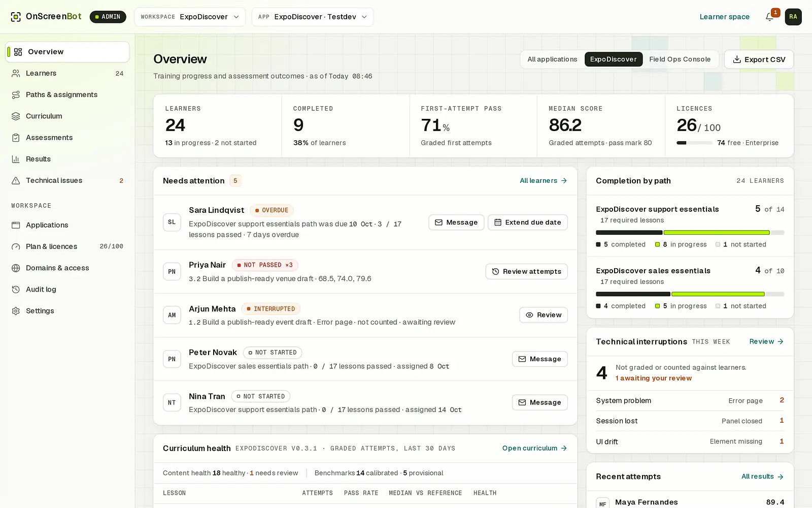Screen dimensions: 812x508
Task: Click the HEALTH column header
Action: coord(485,493)
